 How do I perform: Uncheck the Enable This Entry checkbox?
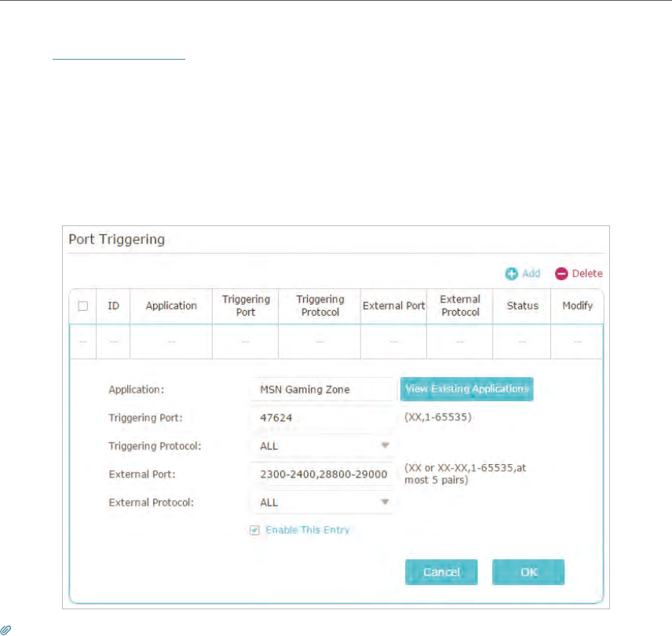click(x=254, y=530)
